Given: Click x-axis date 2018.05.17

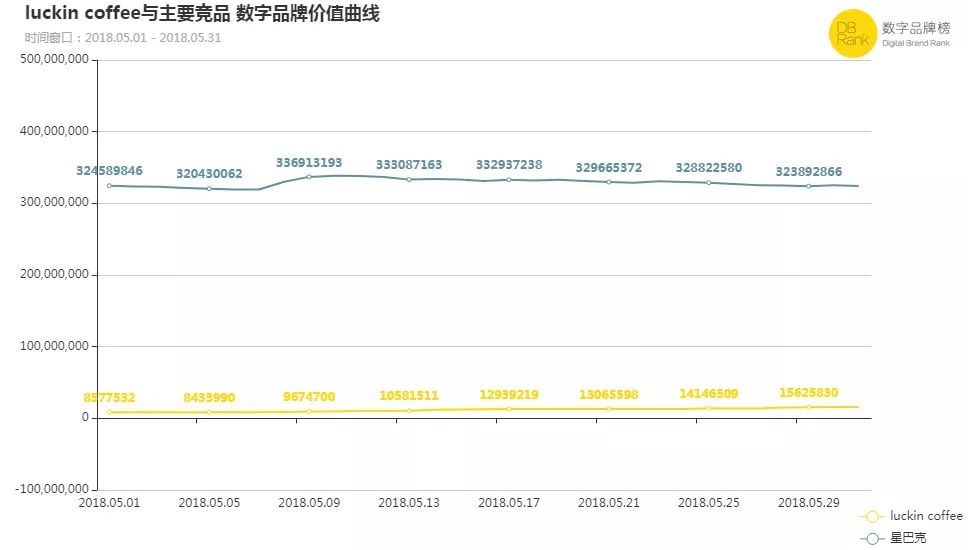Looking at the screenshot, I should click(x=509, y=503).
